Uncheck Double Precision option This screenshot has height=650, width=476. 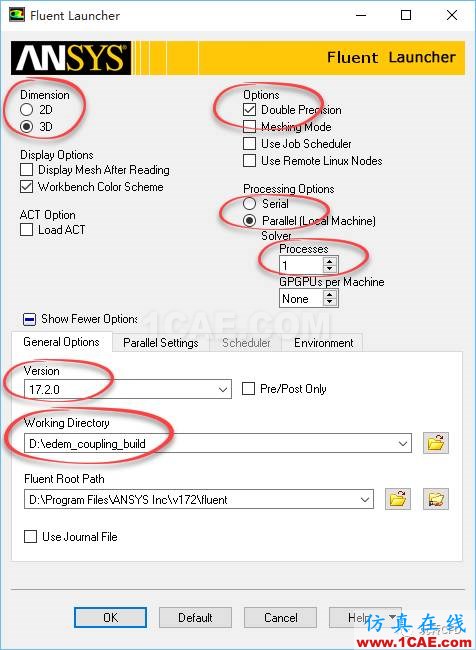point(249,110)
